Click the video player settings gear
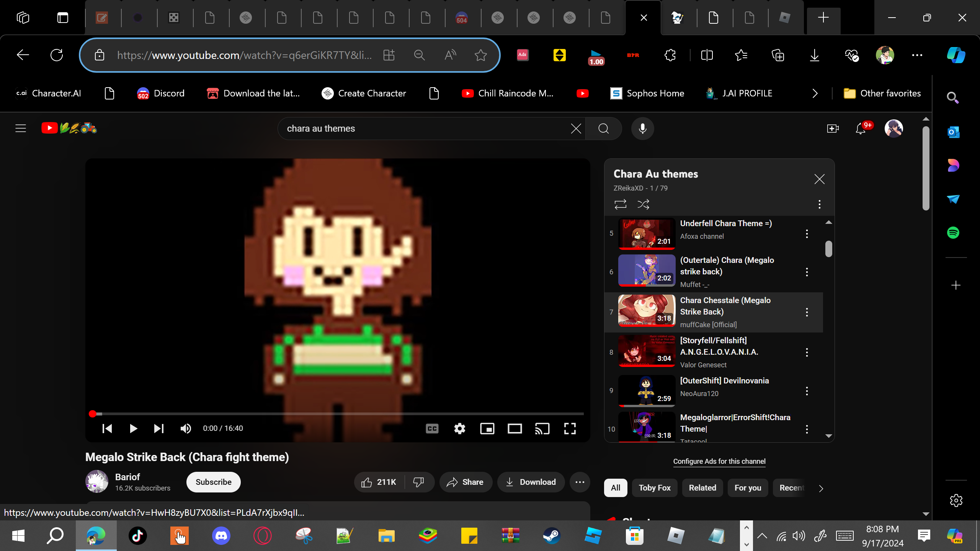The width and height of the screenshot is (980, 551). click(x=459, y=429)
